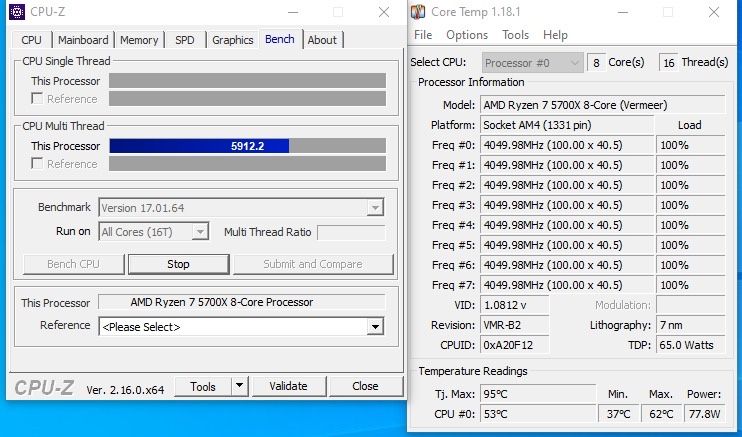Click the Submit and Compare button
This screenshot has width=742, height=437.
click(x=313, y=264)
